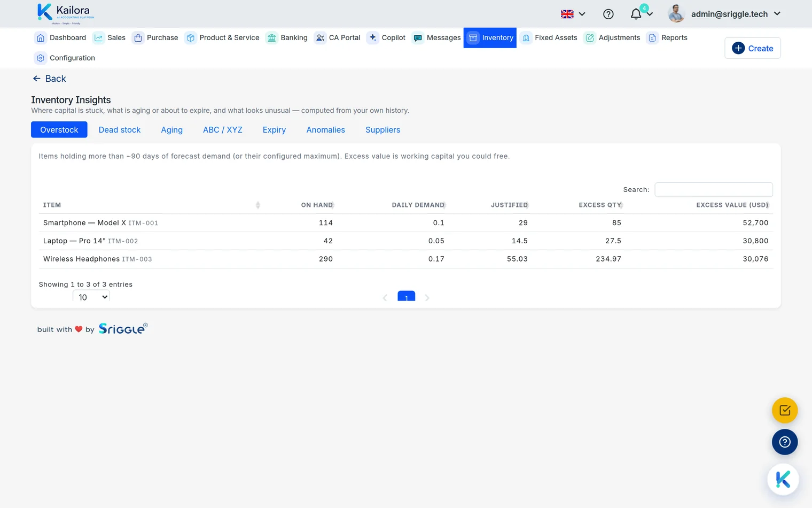Image resolution: width=812 pixels, height=508 pixels.
Task: Sort by JUSTIFIED column header
Action: [509, 205]
